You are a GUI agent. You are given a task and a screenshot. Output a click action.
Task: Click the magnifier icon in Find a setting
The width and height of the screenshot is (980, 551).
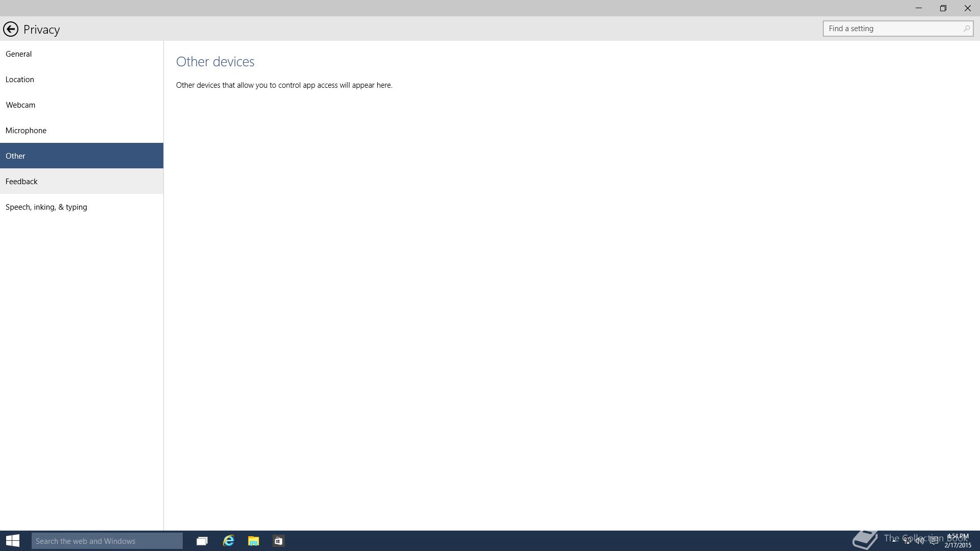[x=966, y=29]
